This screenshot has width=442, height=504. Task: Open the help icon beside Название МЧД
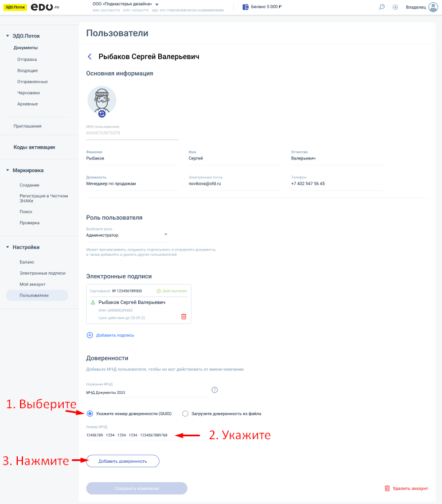click(215, 390)
